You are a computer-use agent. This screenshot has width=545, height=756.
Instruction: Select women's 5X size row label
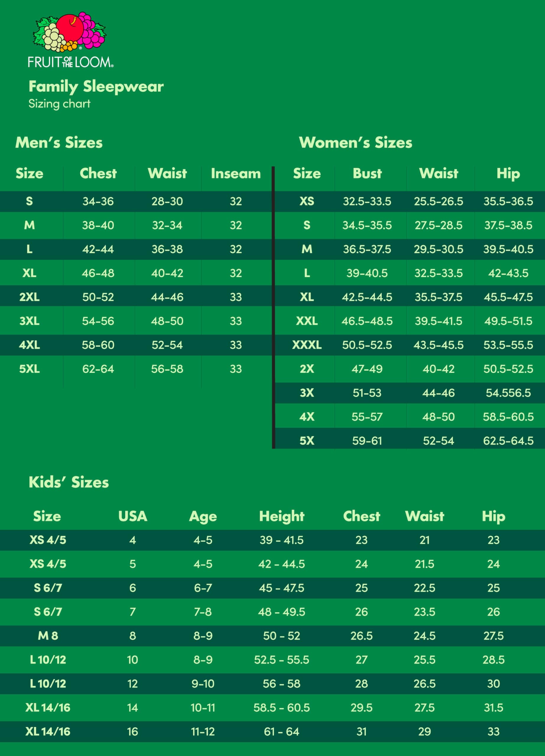point(307,441)
